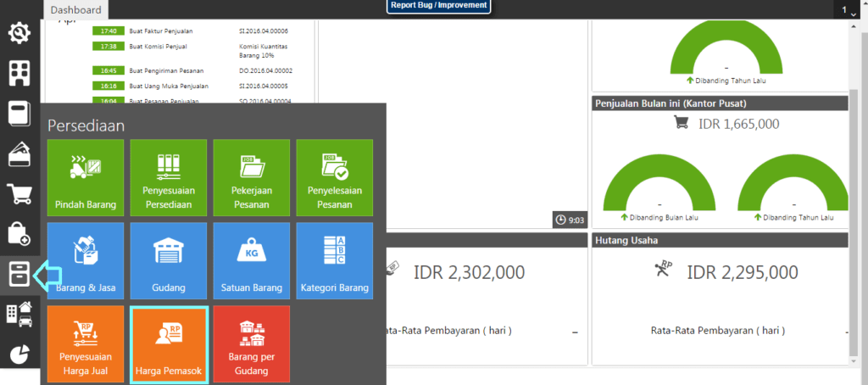
Task: Open the Satuan Barang tile
Action: coord(251,261)
